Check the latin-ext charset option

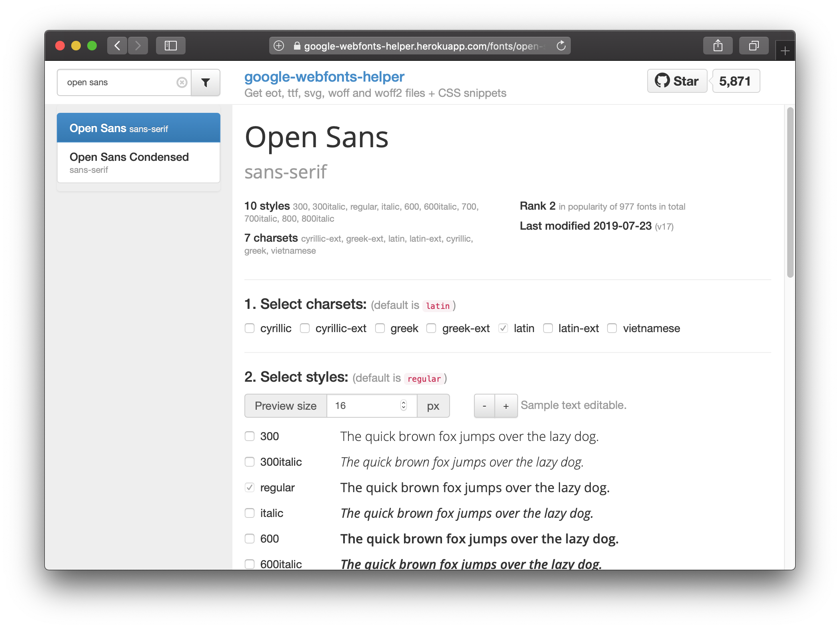[x=548, y=329]
